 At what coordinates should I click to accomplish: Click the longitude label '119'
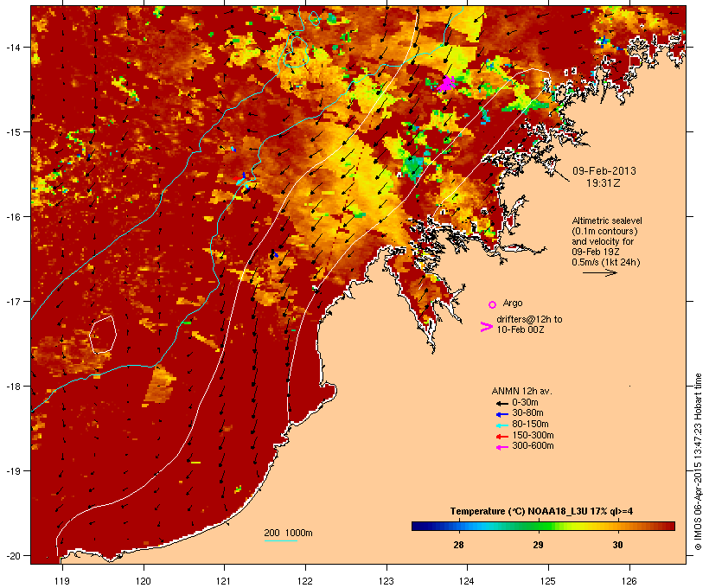coord(62,581)
